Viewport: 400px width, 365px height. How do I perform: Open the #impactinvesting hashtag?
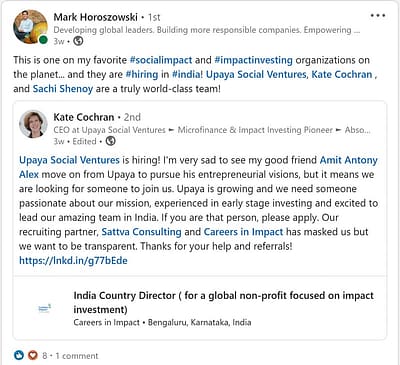pos(254,60)
